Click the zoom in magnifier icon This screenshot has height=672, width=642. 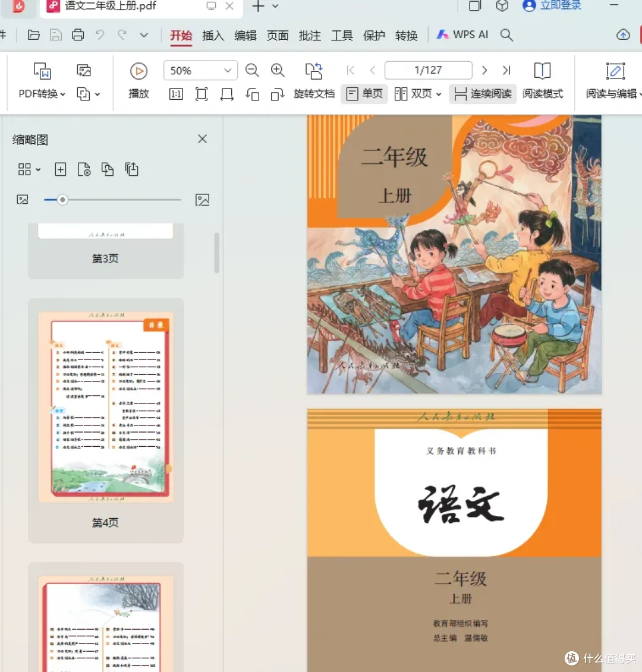click(x=278, y=70)
